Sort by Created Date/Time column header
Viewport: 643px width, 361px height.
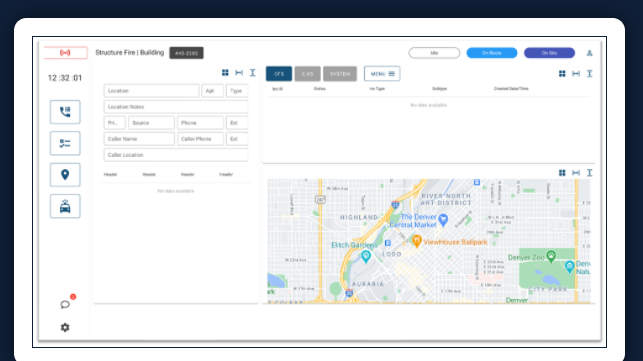(511, 89)
